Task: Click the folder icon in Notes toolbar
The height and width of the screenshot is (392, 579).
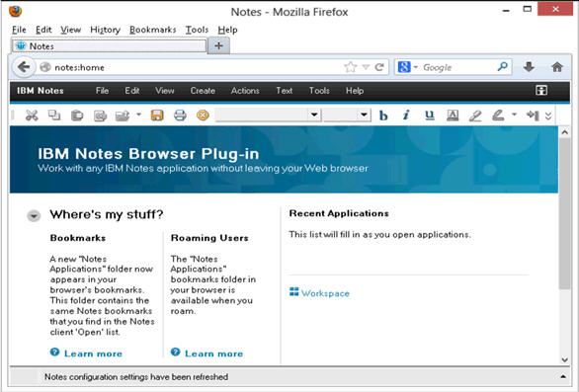Action: coord(123,116)
